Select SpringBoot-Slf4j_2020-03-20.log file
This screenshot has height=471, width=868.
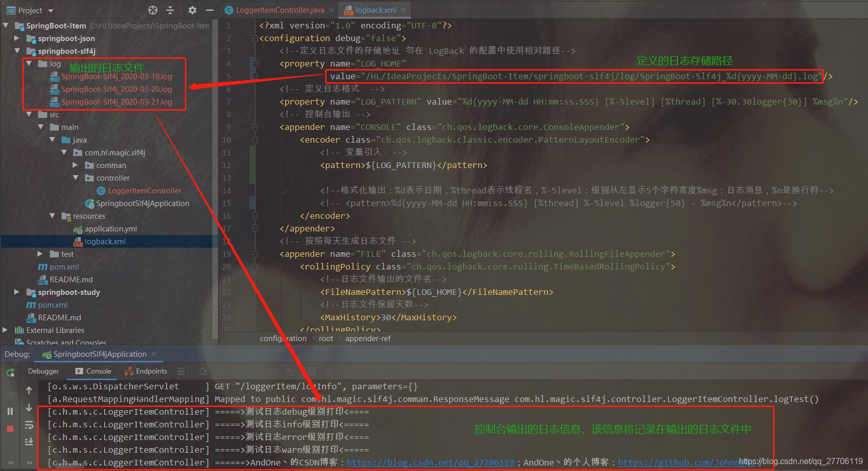pyautogui.click(x=111, y=89)
